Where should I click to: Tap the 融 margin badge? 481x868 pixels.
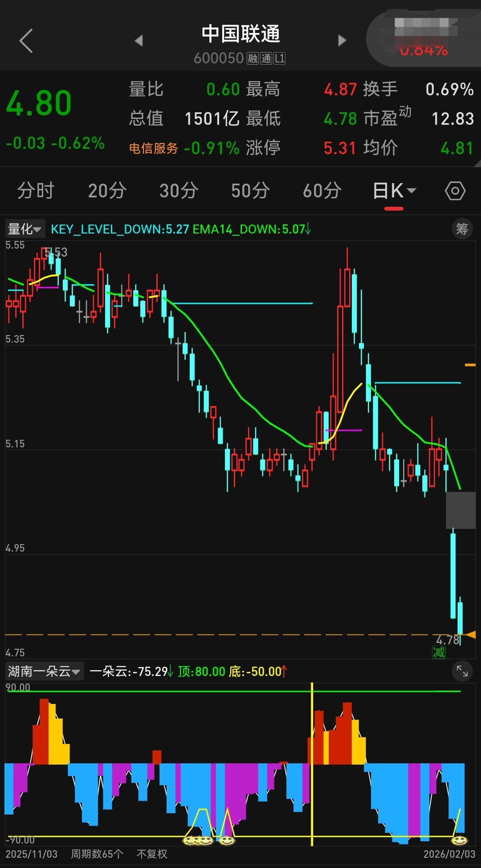point(253,58)
